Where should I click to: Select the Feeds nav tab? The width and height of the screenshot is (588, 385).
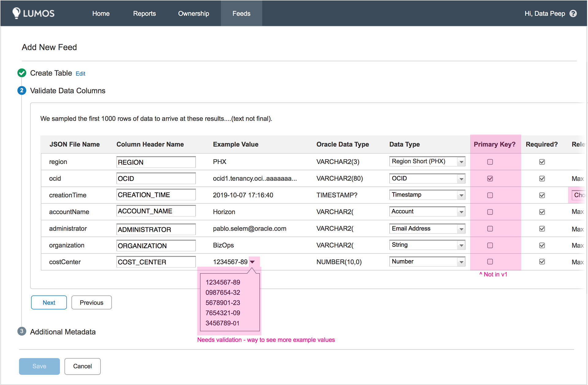coord(241,13)
